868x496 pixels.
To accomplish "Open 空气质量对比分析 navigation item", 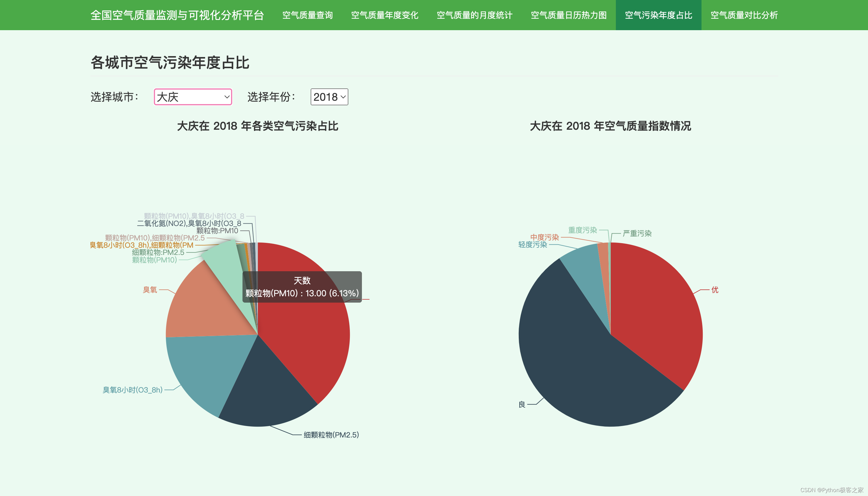I will pyautogui.click(x=744, y=15).
